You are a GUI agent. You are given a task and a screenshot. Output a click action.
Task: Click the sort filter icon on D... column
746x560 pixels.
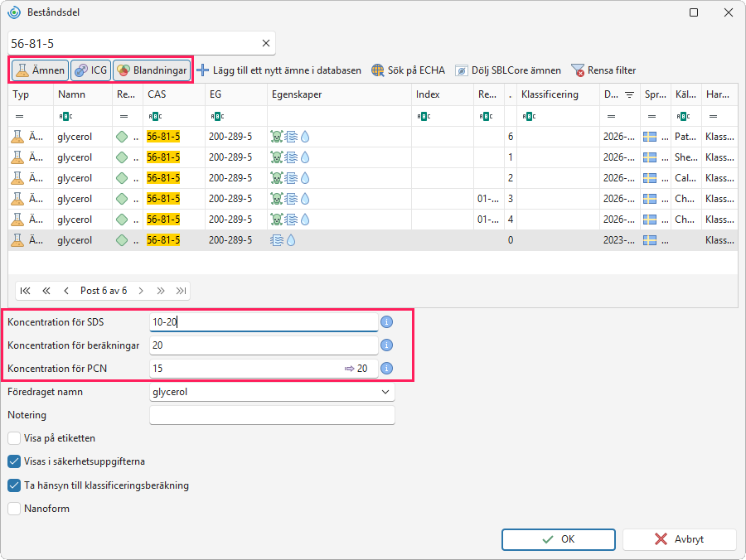coord(629,94)
